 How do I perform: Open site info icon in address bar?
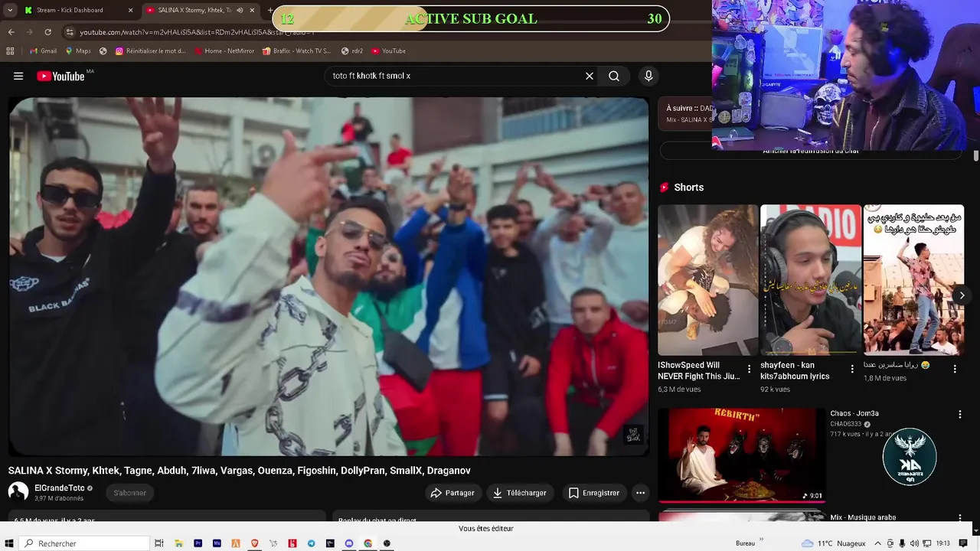(x=70, y=32)
